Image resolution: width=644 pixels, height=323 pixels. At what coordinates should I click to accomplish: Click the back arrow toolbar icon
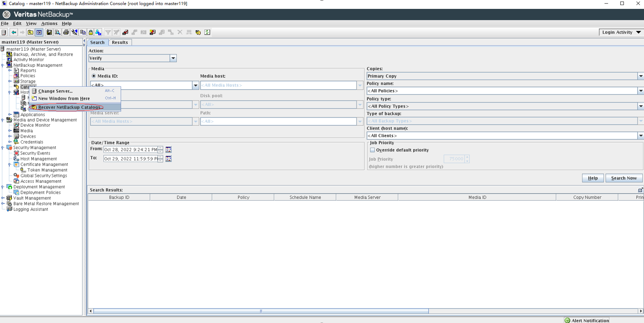[14, 33]
